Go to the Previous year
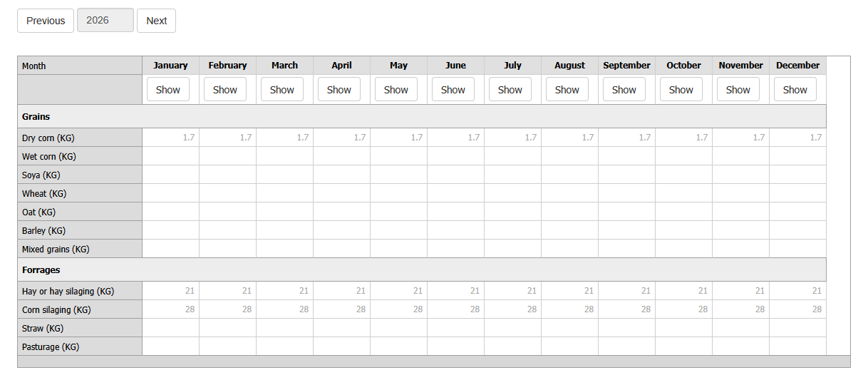Image resolution: width=868 pixels, height=380 pixels. [x=46, y=21]
